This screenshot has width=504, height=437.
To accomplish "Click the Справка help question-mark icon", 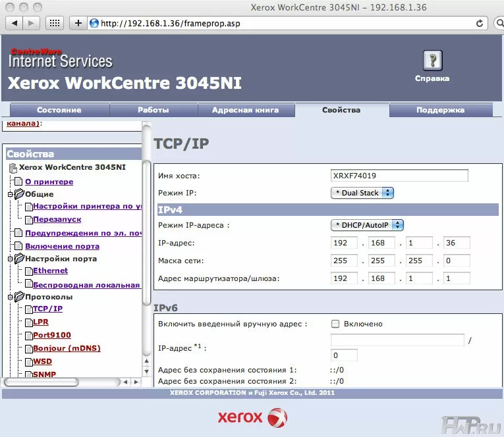I will pos(432,61).
